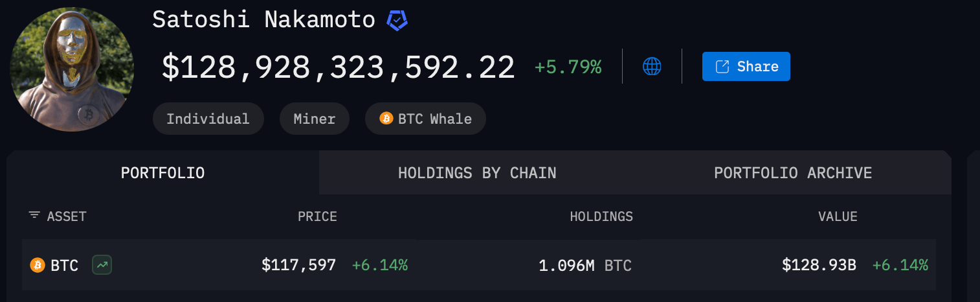Click the filter icon beside ASSET header
This screenshot has width=980, height=302.
pyautogui.click(x=34, y=216)
